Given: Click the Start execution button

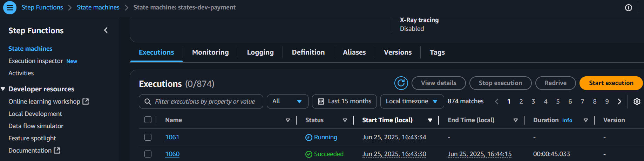Looking at the screenshot, I should tap(611, 83).
